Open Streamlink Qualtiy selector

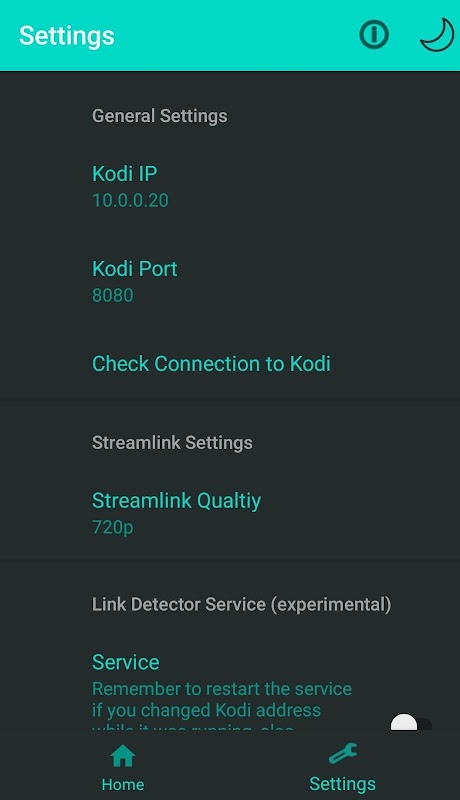click(230, 513)
